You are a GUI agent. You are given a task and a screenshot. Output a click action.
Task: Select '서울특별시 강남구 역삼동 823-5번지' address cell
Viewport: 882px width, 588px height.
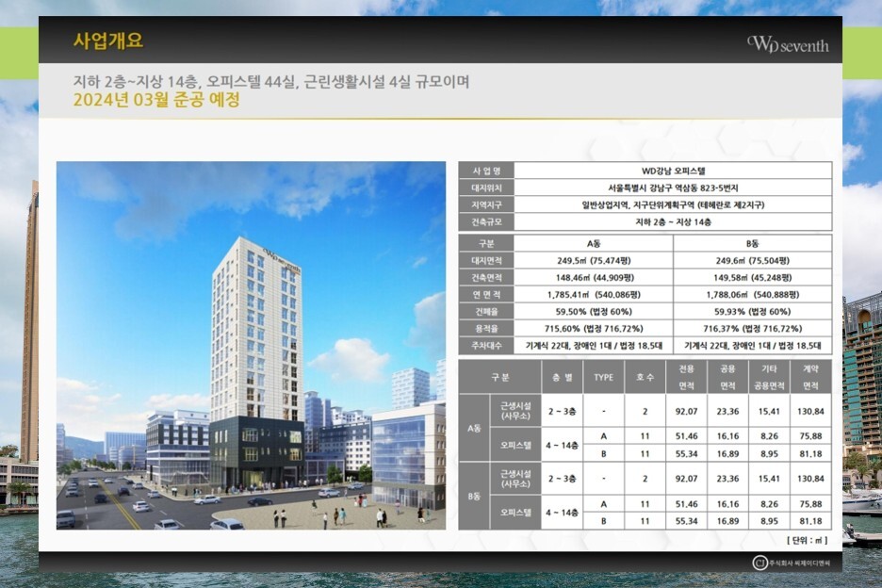[x=673, y=188]
